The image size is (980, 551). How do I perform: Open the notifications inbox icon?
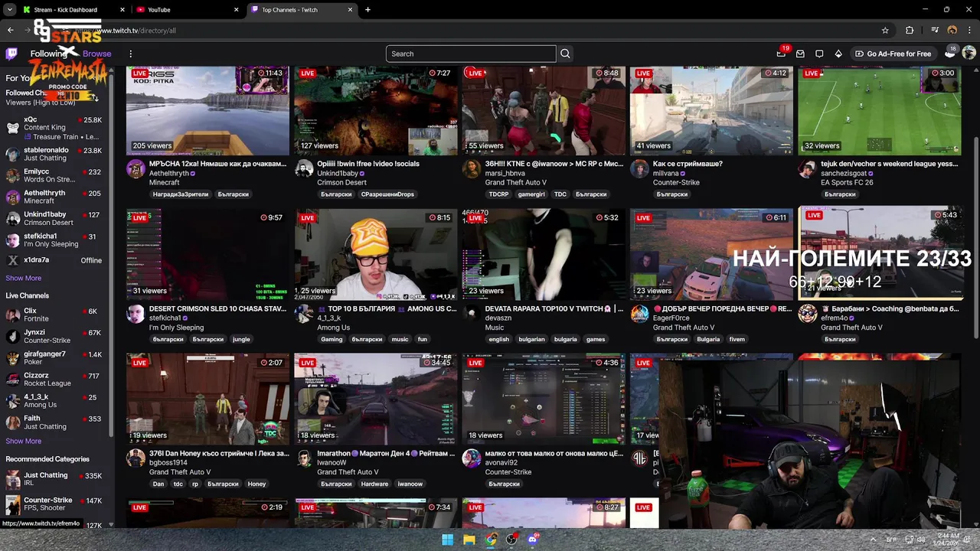(x=800, y=54)
